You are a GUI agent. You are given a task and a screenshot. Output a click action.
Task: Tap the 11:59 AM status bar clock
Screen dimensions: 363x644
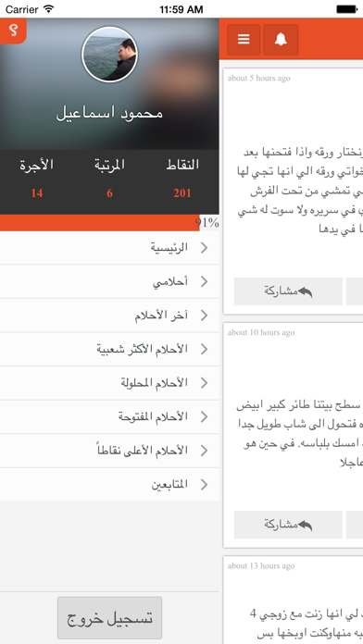tap(181, 9)
